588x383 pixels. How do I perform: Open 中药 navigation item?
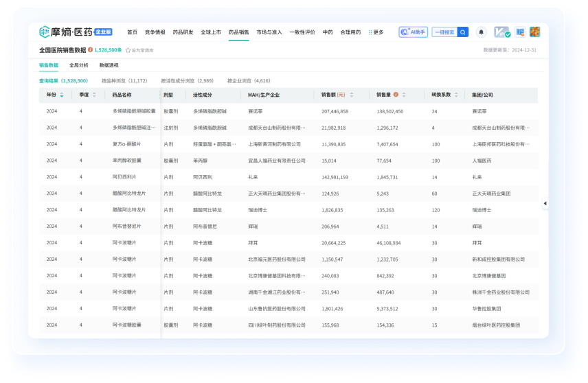pyautogui.click(x=328, y=32)
